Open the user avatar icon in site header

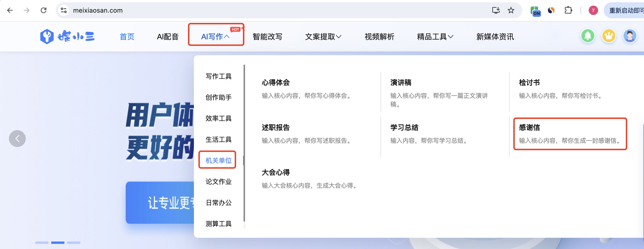point(630,36)
